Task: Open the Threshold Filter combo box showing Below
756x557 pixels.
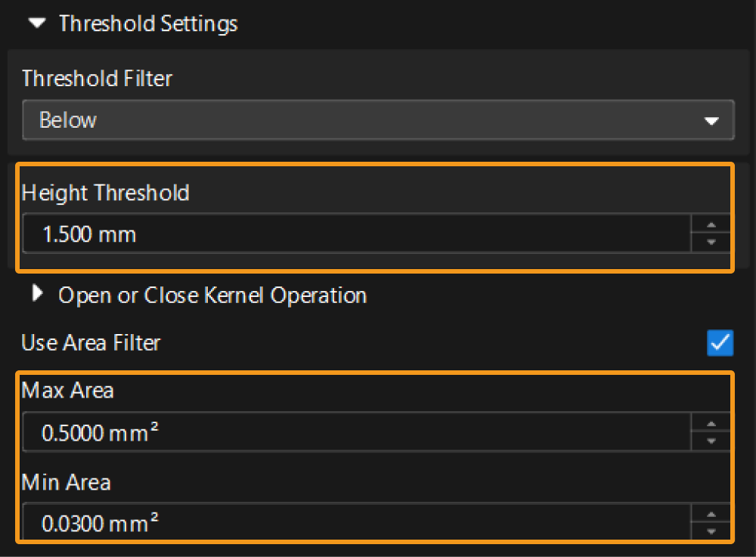Action: point(363,120)
